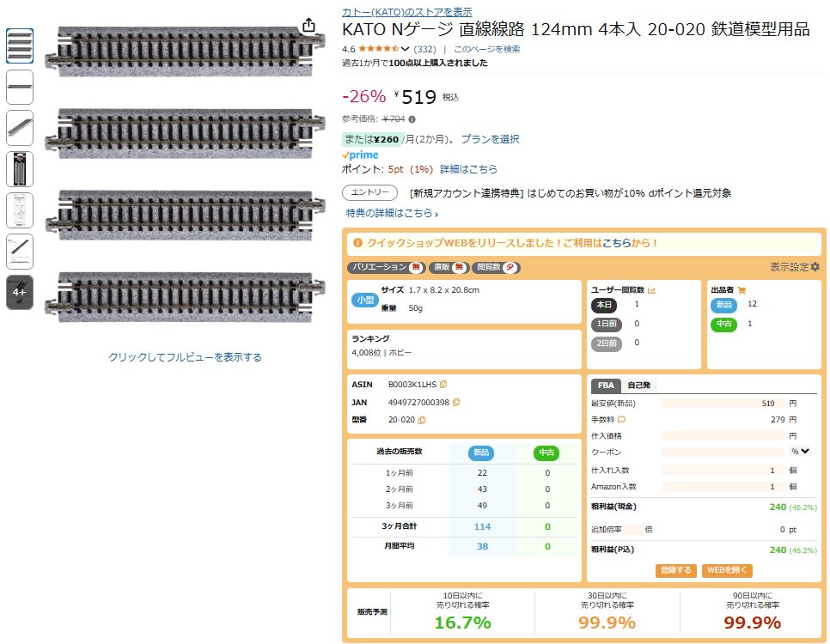
Task: Open the クーポン % unit dropdown
Action: (801, 452)
